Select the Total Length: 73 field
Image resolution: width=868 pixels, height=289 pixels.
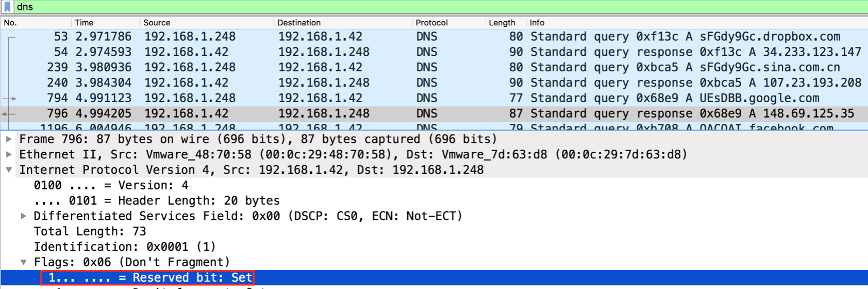click(x=90, y=231)
